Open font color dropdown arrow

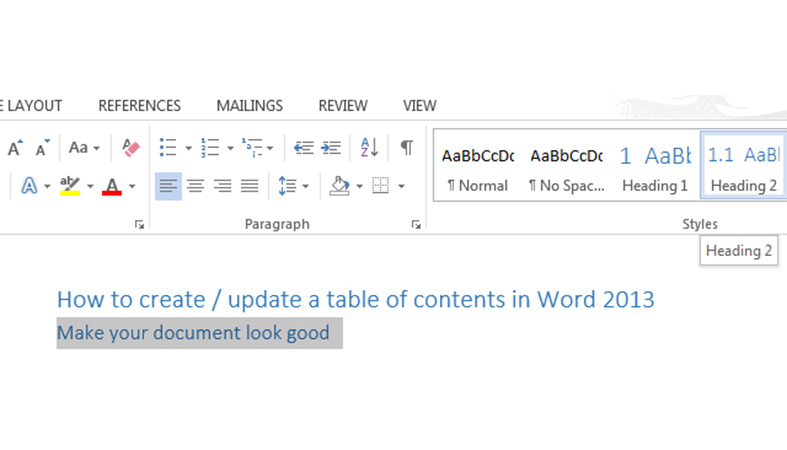click(132, 187)
